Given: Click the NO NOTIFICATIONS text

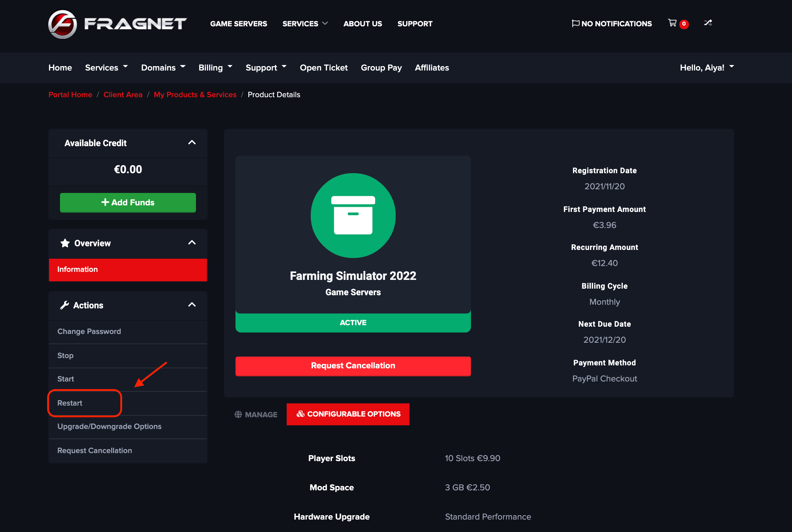Looking at the screenshot, I should click(x=616, y=24).
